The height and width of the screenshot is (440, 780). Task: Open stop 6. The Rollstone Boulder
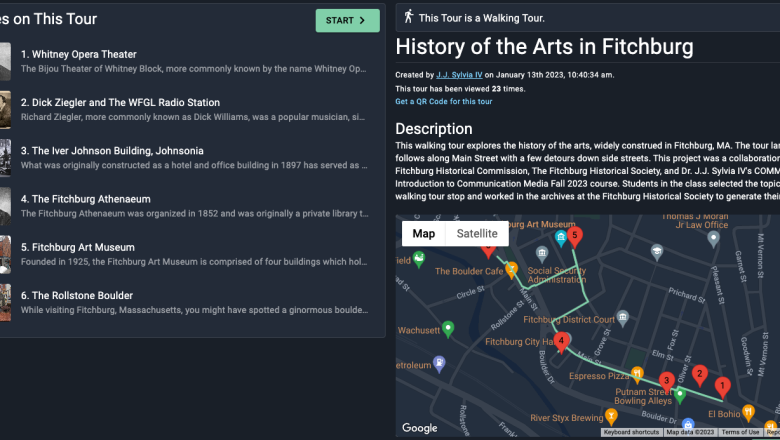[77, 295]
